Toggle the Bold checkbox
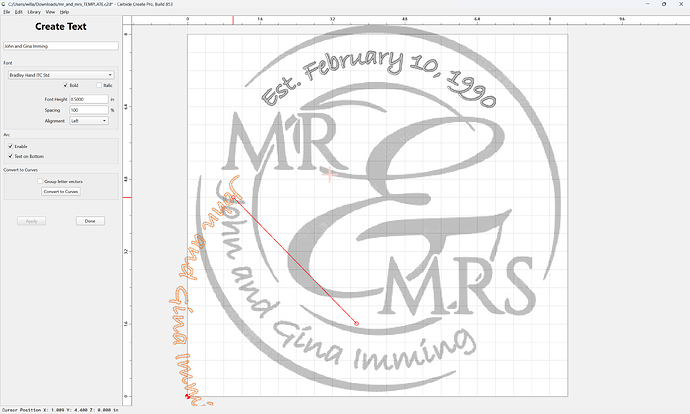 coord(66,85)
